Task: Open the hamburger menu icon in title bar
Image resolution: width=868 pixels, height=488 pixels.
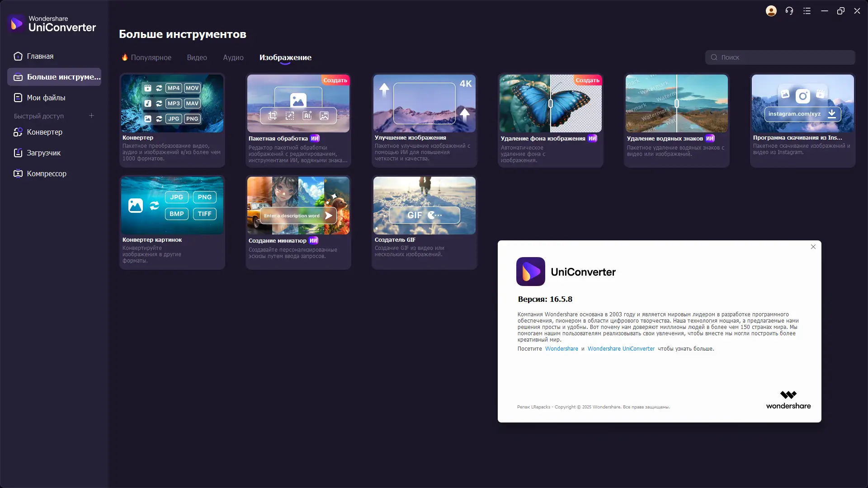Action: (x=807, y=11)
